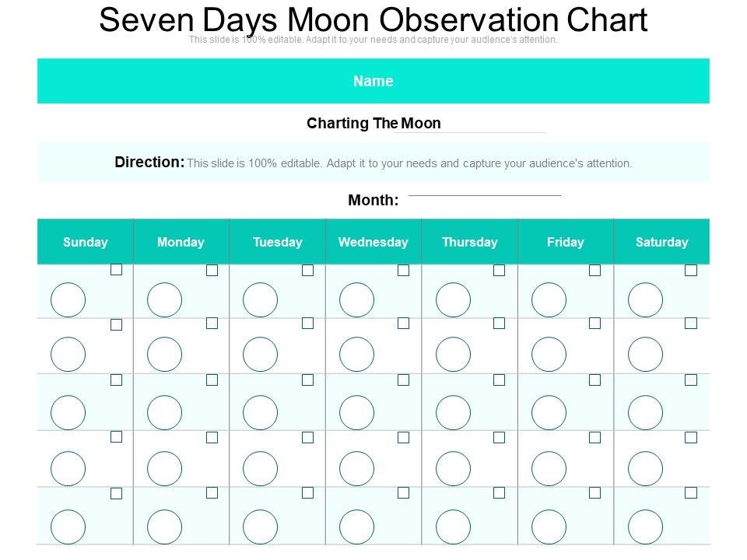Click the moon circle in Thursday's second row

(453, 354)
